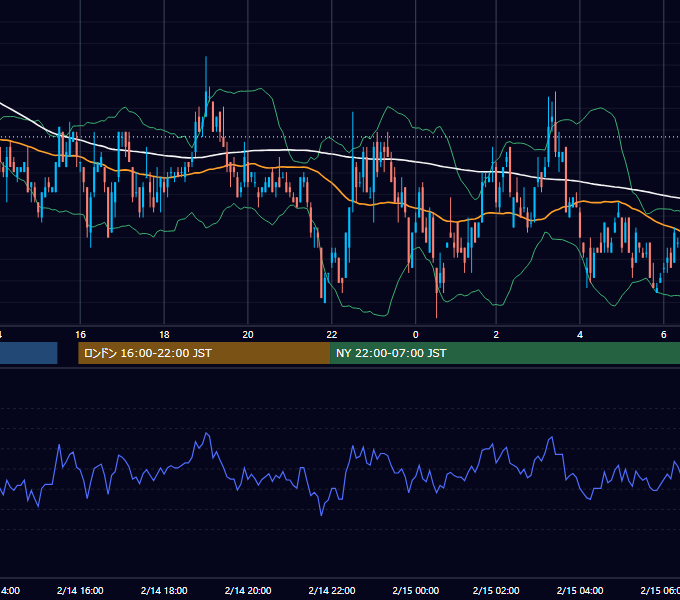Click the 2/15 00:00 date label
The image size is (680, 600).
coord(415,590)
